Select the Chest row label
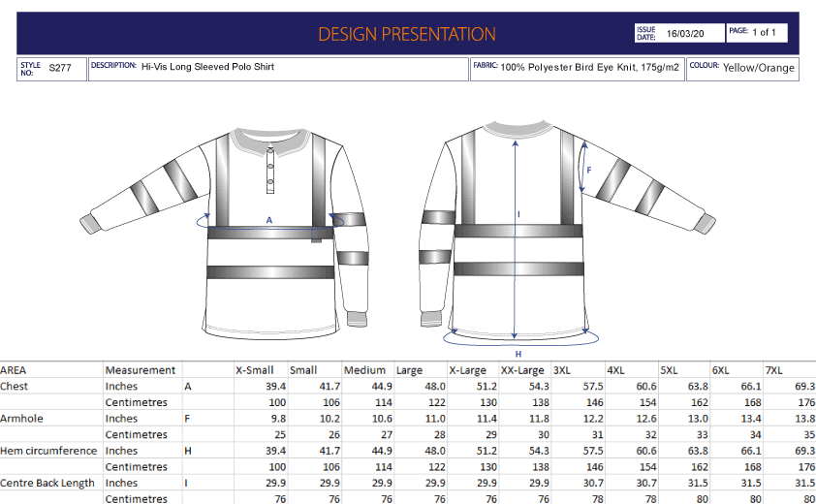The height and width of the screenshot is (504, 816). point(14,387)
